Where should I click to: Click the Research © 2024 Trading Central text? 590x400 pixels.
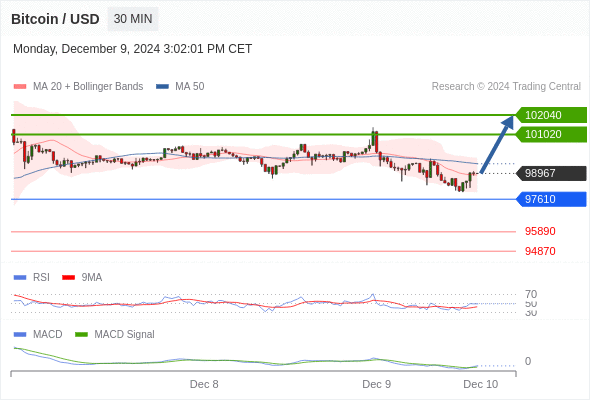506,87
